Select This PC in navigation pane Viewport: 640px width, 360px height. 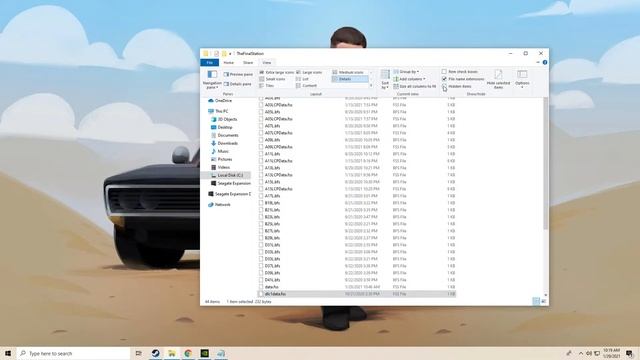click(218, 111)
